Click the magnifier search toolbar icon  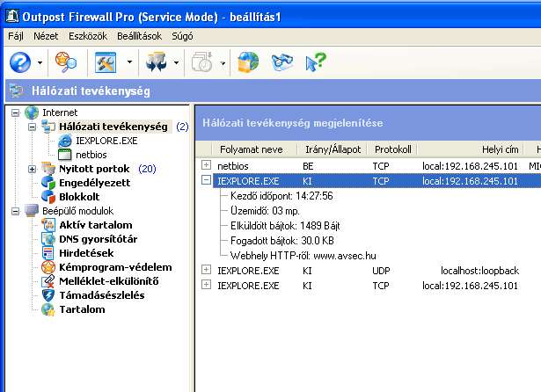click(66, 62)
